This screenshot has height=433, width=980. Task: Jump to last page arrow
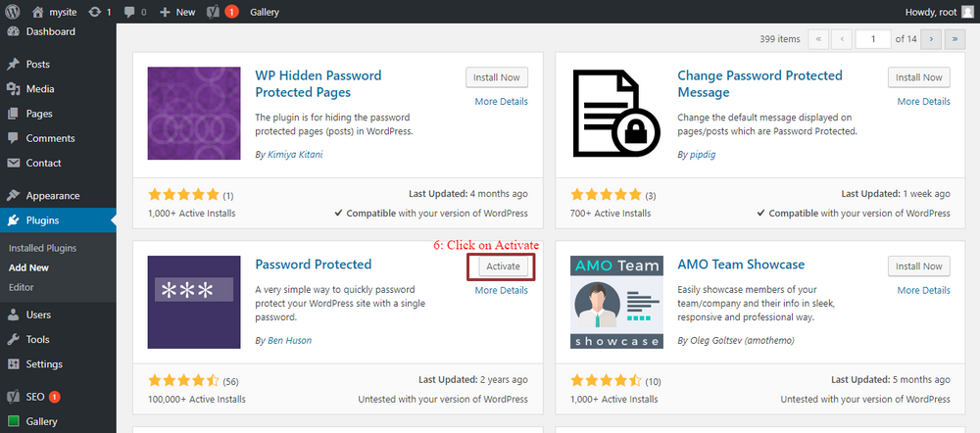pyautogui.click(x=955, y=39)
